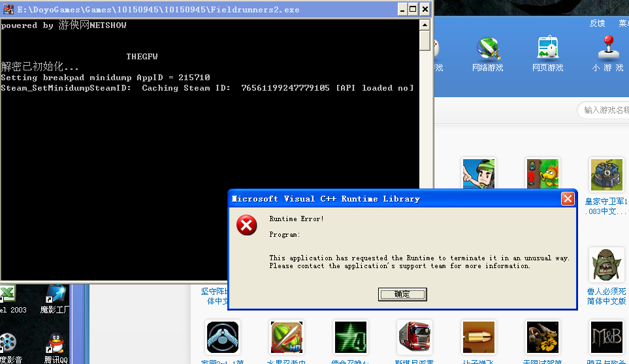Open the M&B Mount and Blade icon
629x364 pixels.
pos(607,337)
